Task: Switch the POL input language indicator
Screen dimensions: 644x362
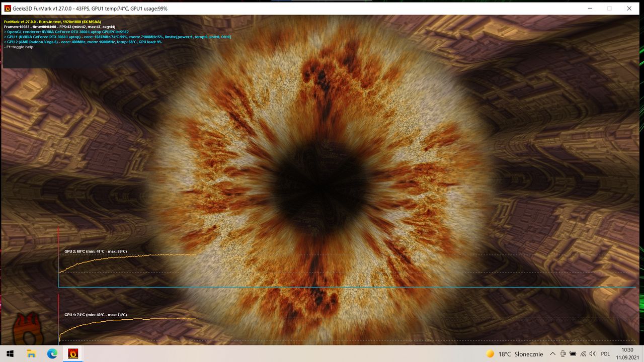Action: (x=605, y=354)
